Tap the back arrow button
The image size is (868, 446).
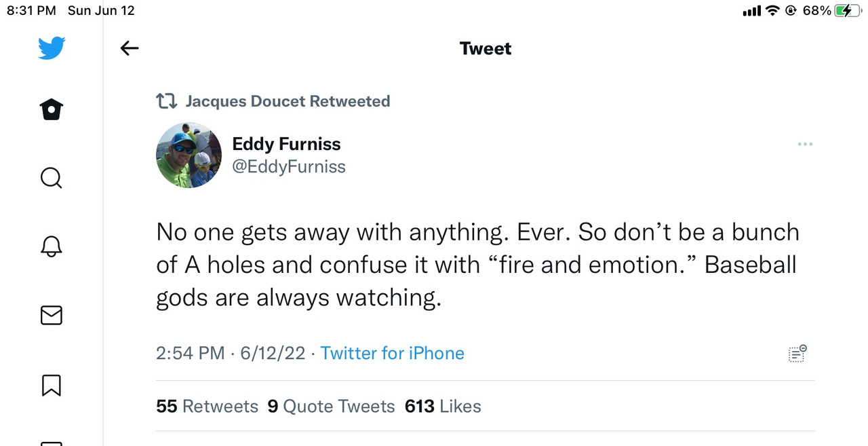[129, 48]
